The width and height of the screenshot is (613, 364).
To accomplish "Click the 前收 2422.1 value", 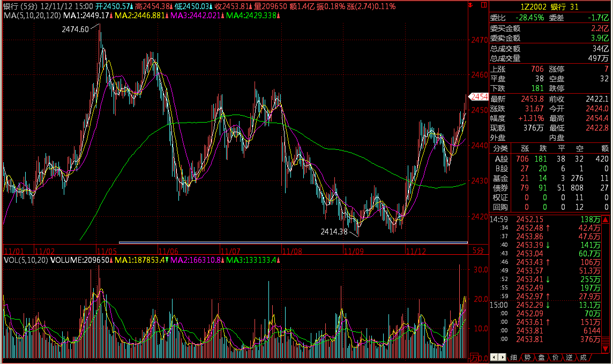I will coord(597,99).
